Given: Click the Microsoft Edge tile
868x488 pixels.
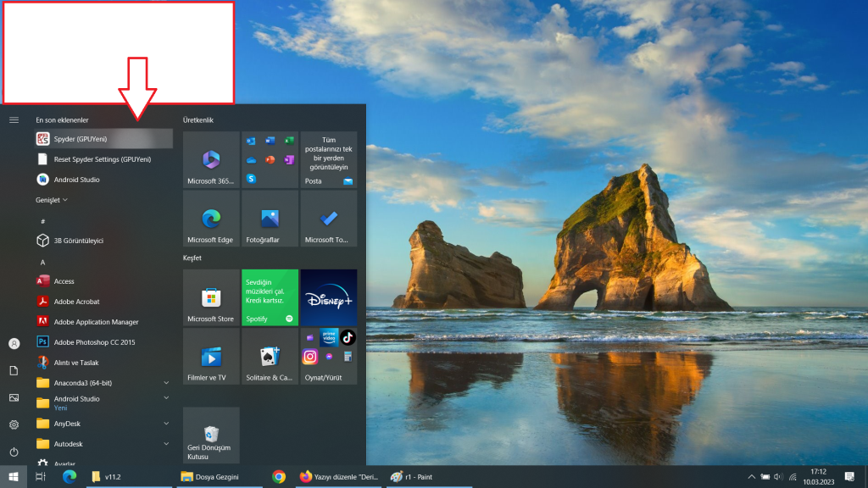Looking at the screenshot, I should coord(211,219).
